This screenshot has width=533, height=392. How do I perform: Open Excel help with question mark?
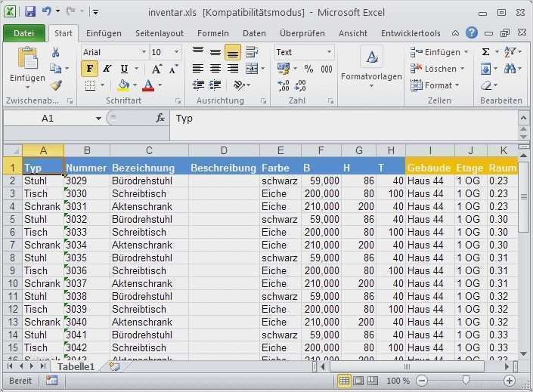tap(472, 32)
